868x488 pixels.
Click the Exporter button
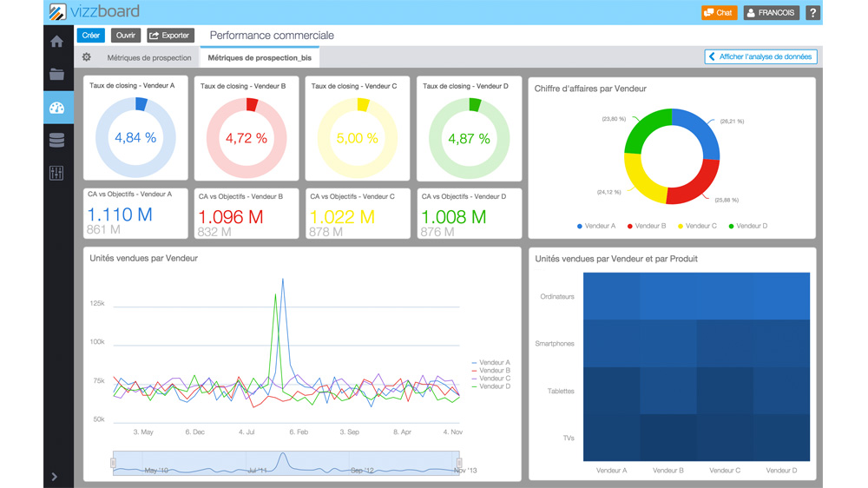[x=169, y=36]
